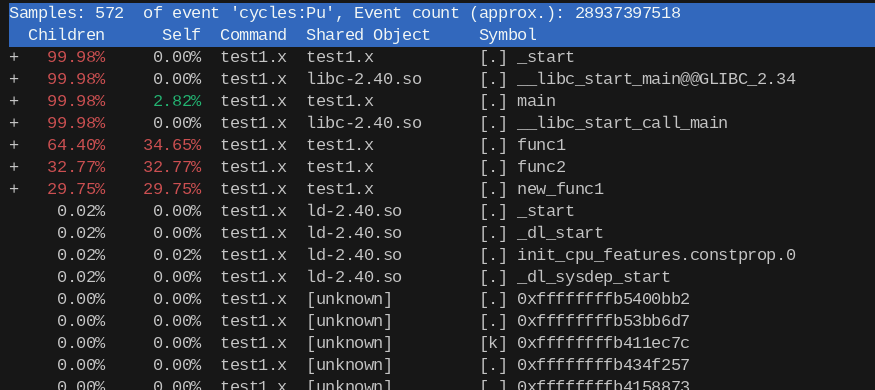The image size is (875, 390).
Task: Expand the new_func1 entry
Action: (x=14, y=189)
